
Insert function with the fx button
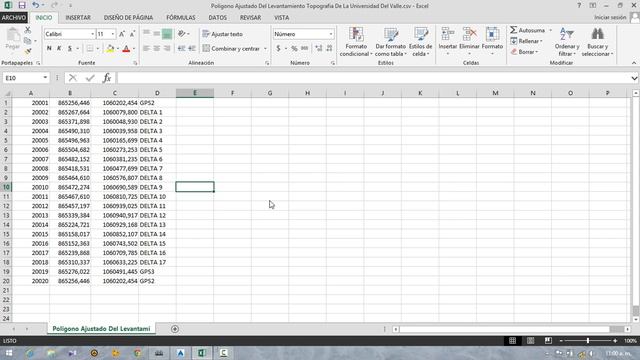[x=107, y=78]
